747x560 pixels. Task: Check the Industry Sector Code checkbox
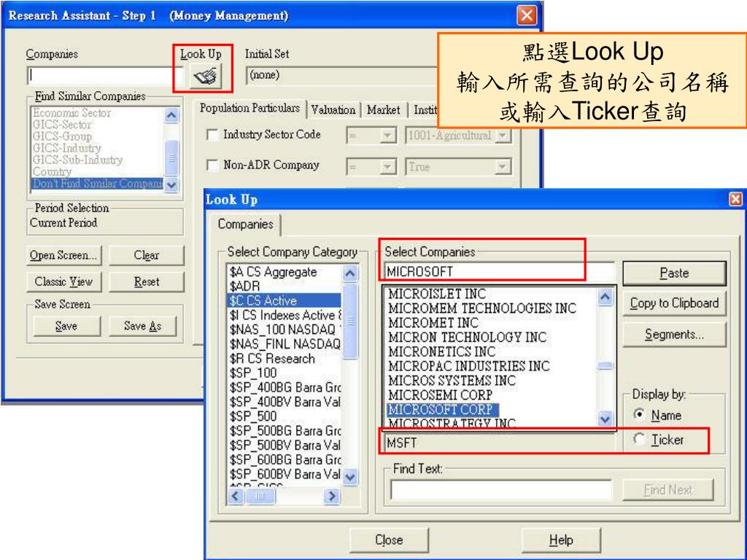pyautogui.click(x=212, y=135)
